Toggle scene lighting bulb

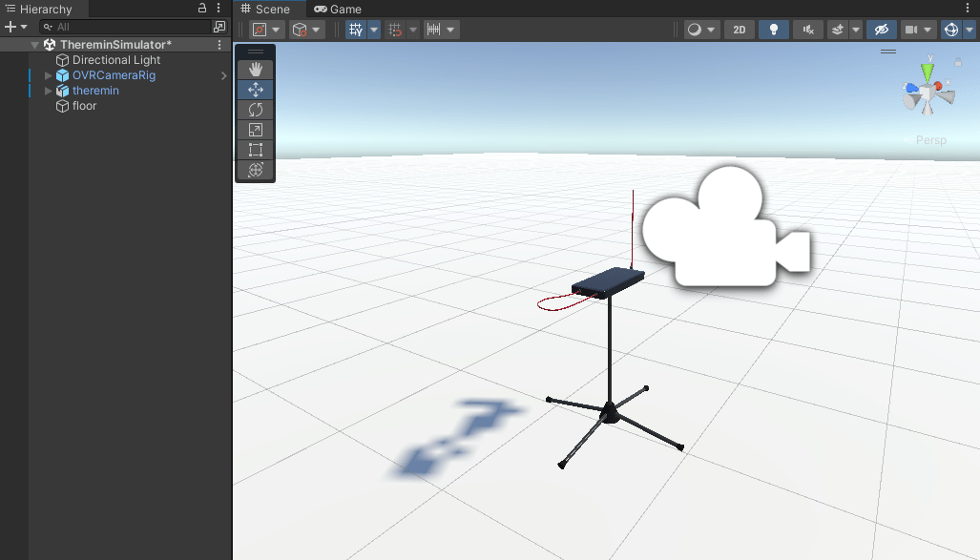[x=773, y=30]
